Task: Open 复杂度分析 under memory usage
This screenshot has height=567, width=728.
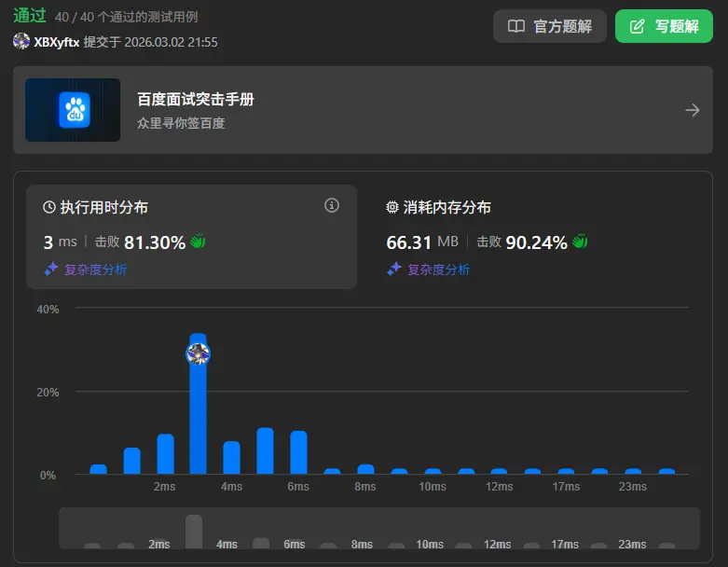Action: pos(438,270)
